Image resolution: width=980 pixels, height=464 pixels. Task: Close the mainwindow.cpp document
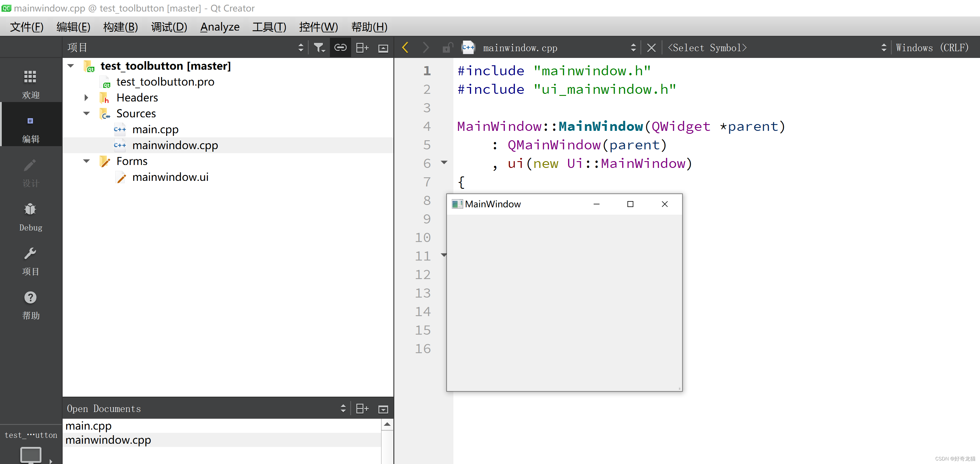pyautogui.click(x=651, y=48)
